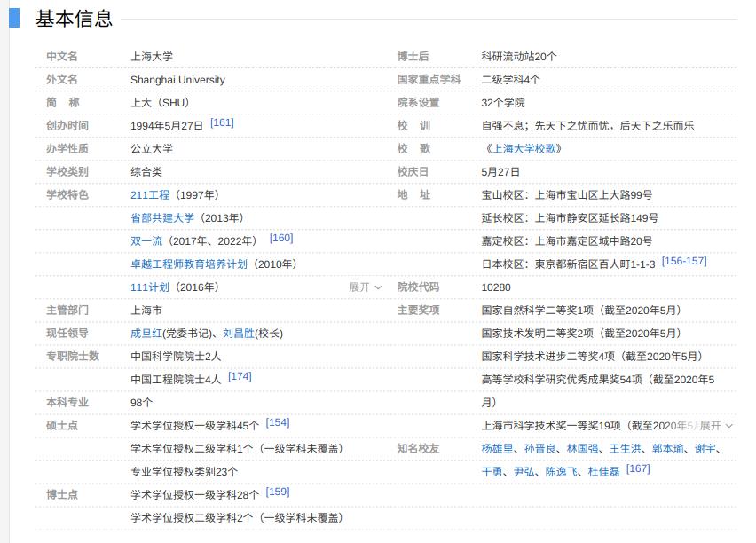Open alumnus 杨雄里 profile link
Screen dimensions: 756x543
pos(494,449)
